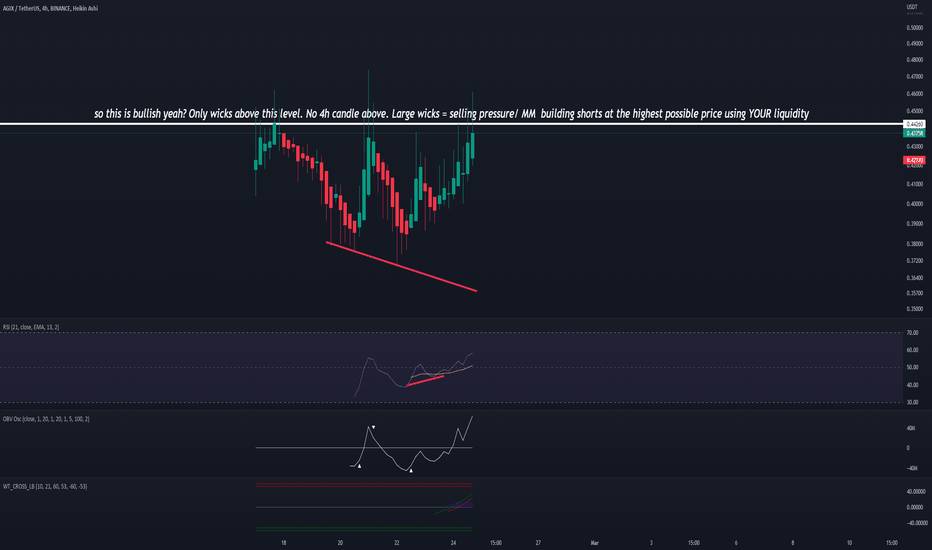The width and height of the screenshot is (932, 550).
Task: Click the AGIX / TetherUS chart title
Action: coord(50,8)
